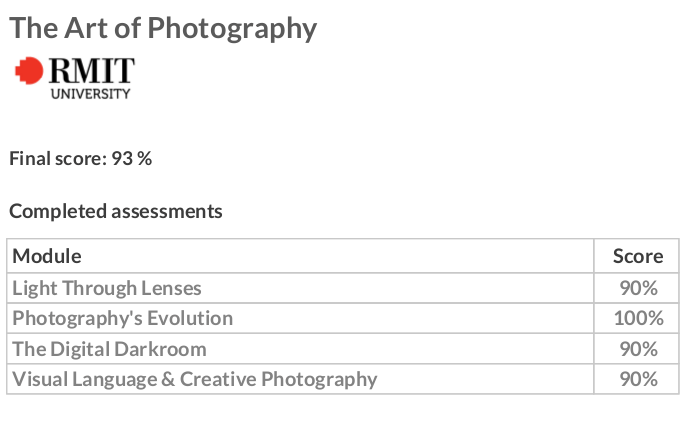The height and width of the screenshot is (421, 693).
Task: Click the 90% score for Light Through Lenses
Action: 638,288
